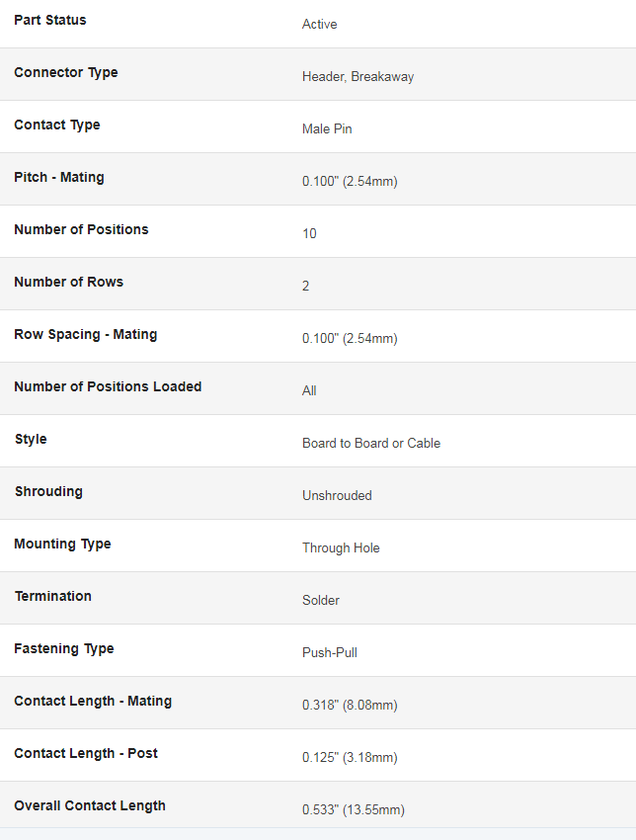Select the 0.125" (3.18mm) post length
The width and height of the screenshot is (636, 840).
351,758
